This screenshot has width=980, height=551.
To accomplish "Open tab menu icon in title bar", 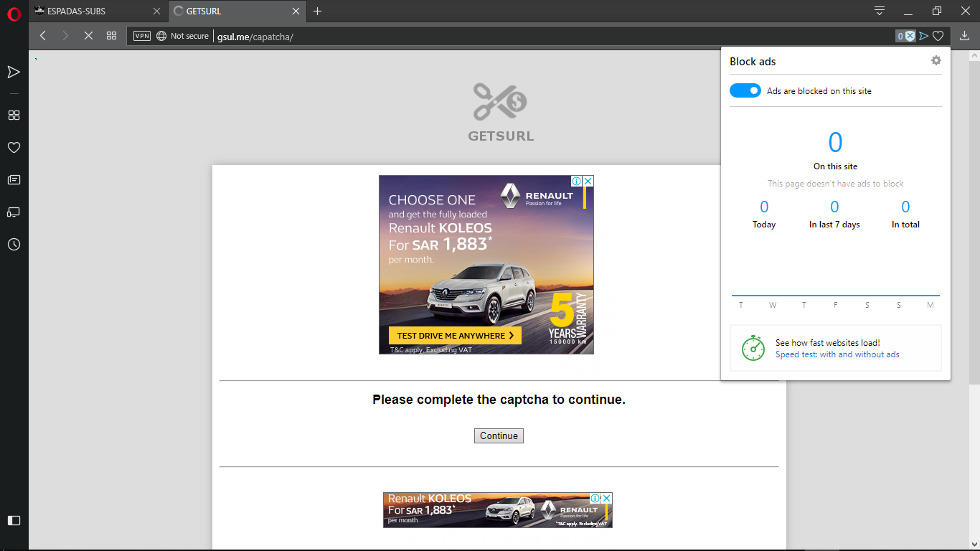I will click(880, 11).
